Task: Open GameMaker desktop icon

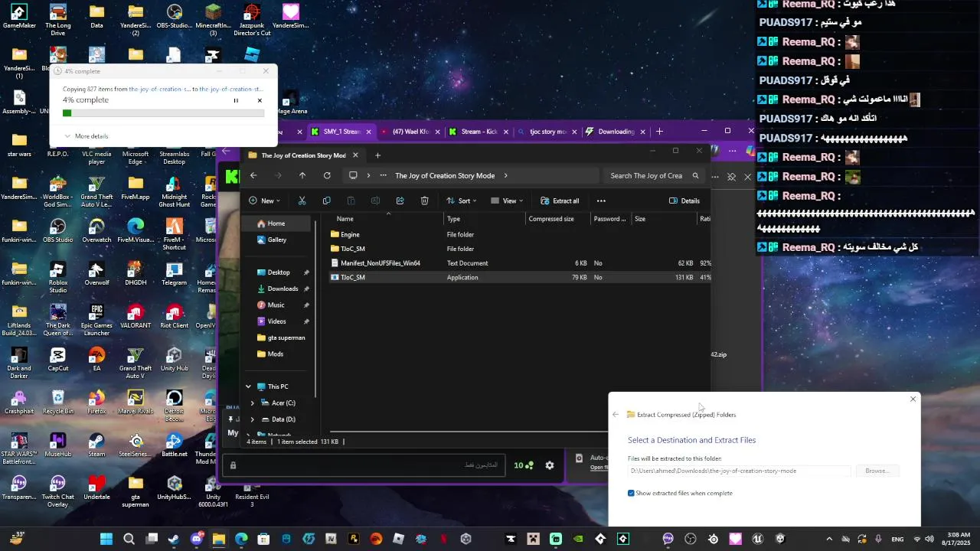Action: coord(19,17)
